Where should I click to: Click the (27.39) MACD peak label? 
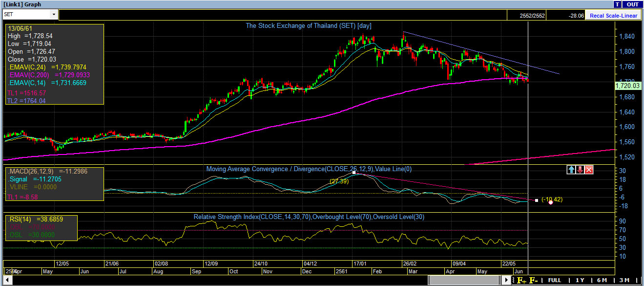click(339, 181)
